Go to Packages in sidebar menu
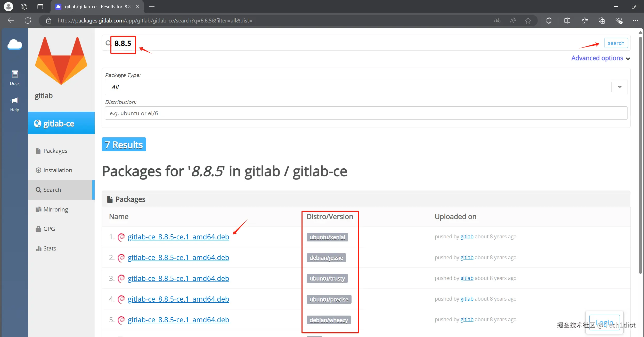644x337 pixels. [55, 151]
